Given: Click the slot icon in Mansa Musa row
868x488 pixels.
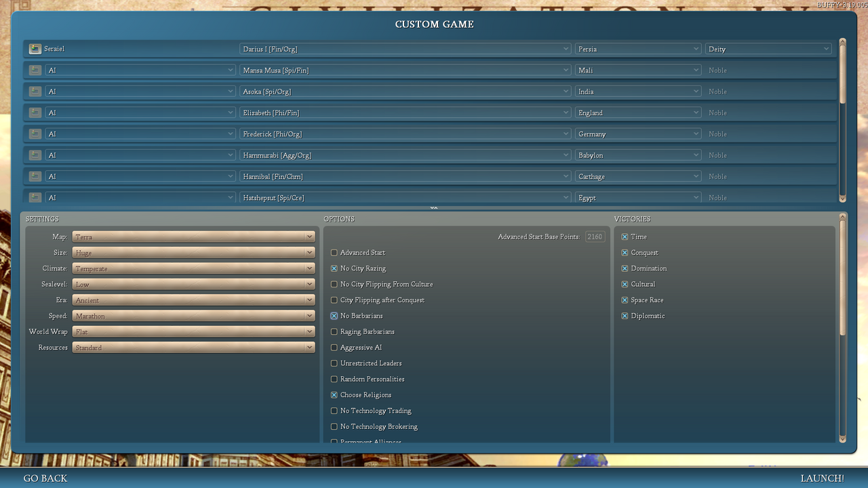Looking at the screenshot, I should click(35, 70).
